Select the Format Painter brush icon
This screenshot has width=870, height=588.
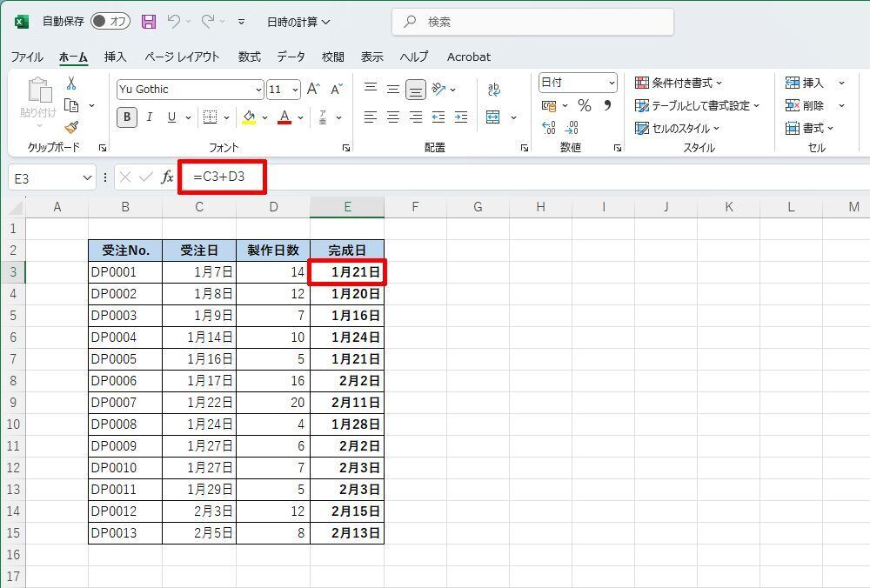click(x=71, y=127)
